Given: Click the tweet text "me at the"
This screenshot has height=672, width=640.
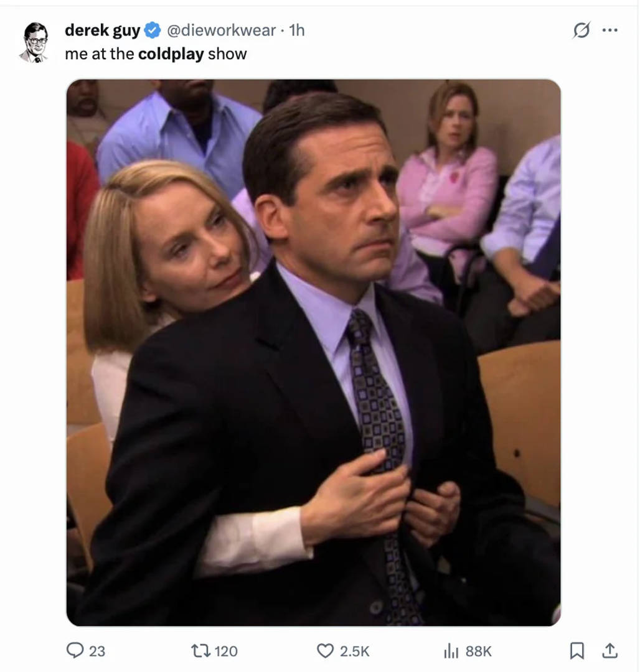Looking at the screenshot, I should [x=98, y=54].
